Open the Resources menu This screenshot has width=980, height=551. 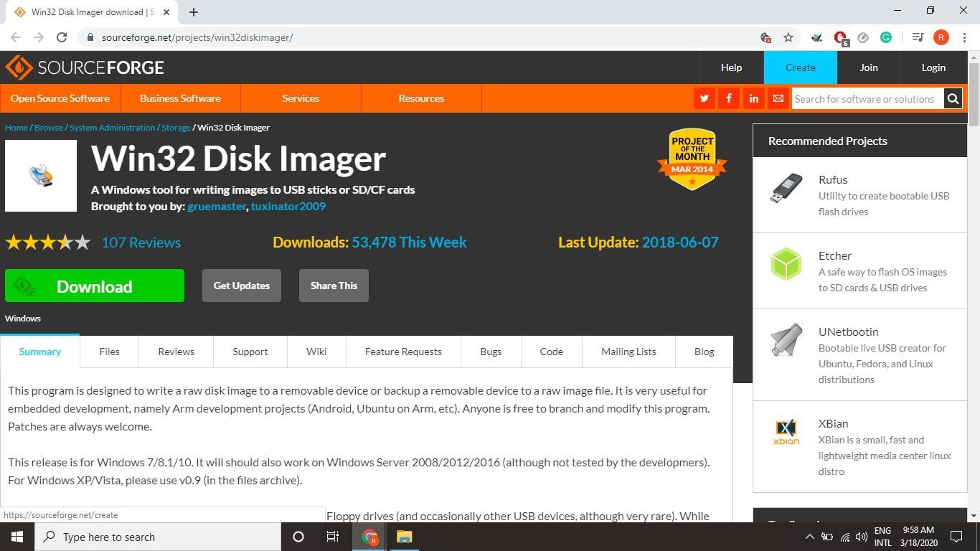421,98
